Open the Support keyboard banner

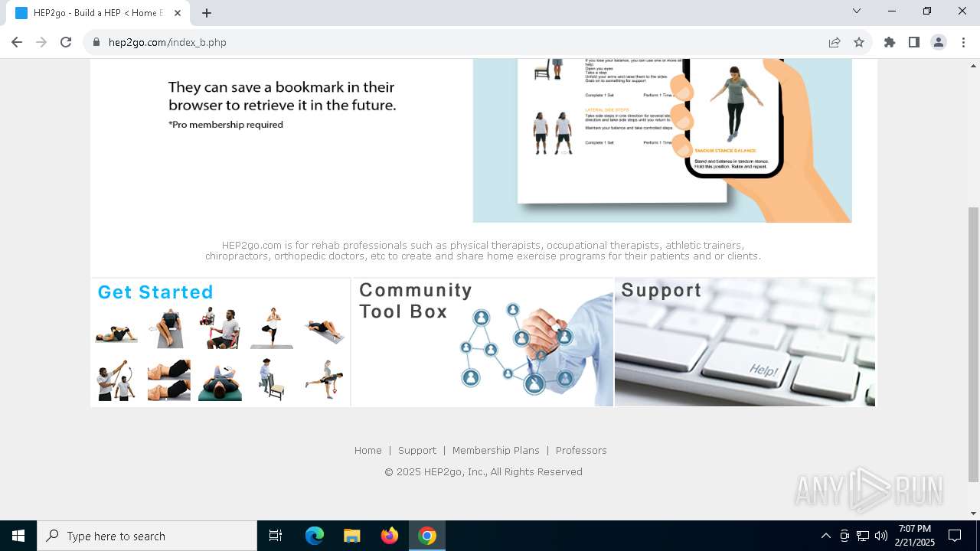click(745, 342)
